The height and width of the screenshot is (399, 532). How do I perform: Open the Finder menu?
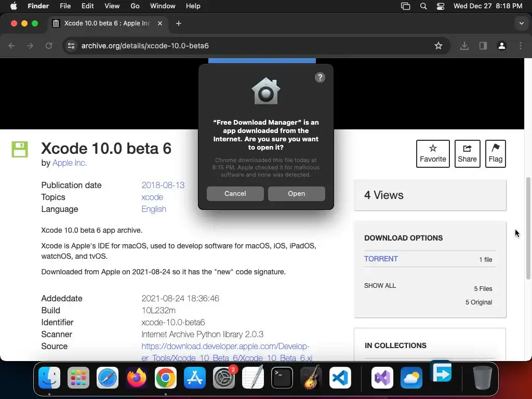38,6
